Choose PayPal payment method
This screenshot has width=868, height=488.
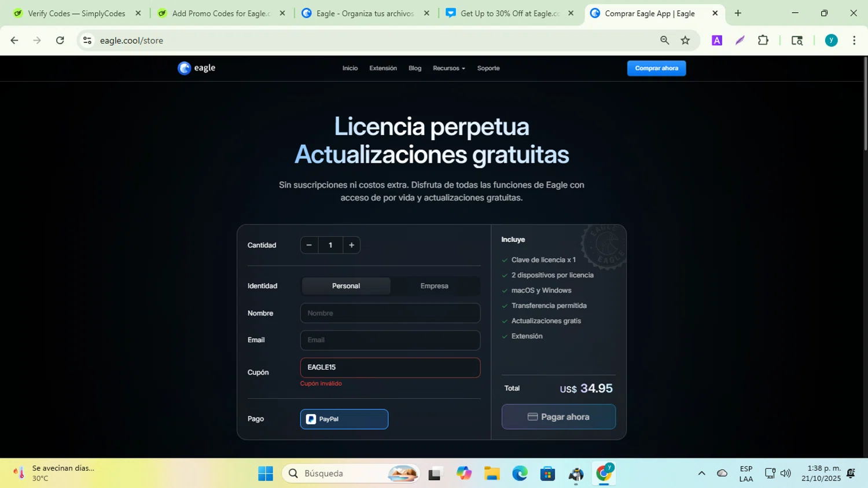(x=344, y=419)
